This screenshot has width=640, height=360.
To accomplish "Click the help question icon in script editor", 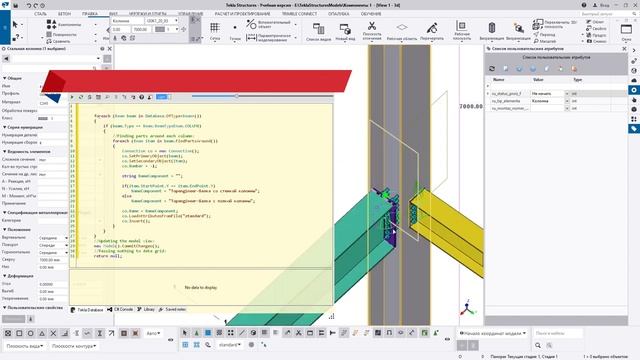I will (141, 97).
